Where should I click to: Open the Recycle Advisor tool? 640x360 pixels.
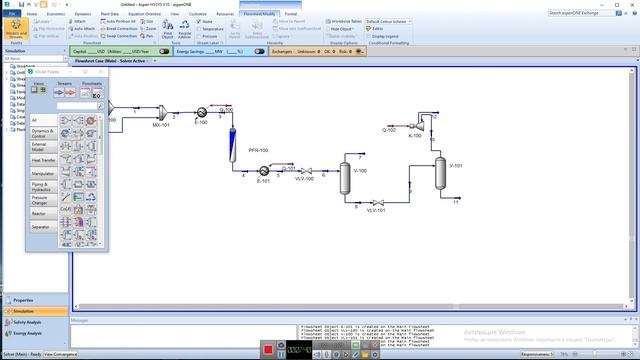pyautogui.click(x=184, y=29)
